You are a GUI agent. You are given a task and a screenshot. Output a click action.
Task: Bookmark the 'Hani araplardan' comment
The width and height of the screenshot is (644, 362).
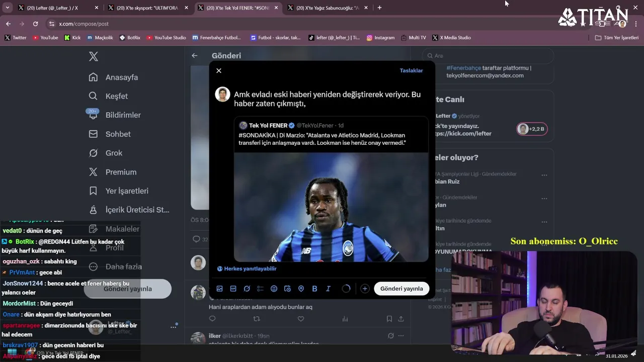[389, 319]
